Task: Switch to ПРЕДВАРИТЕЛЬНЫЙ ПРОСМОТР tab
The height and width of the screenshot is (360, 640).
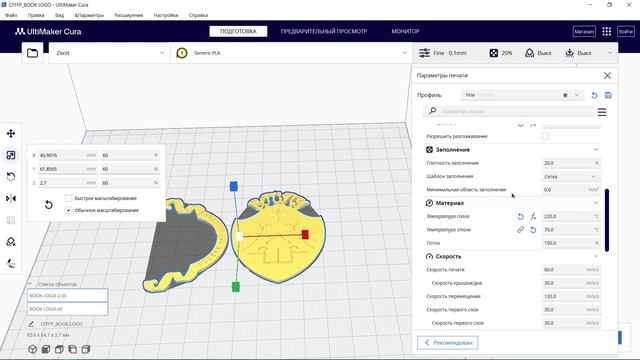Action: pos(324,31)
